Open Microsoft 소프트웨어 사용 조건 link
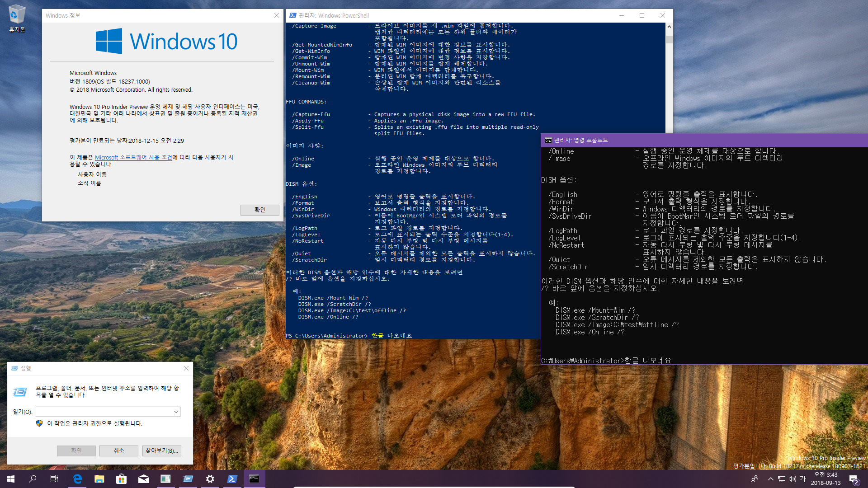Viewport: 868px width, 488px height. point(133,157)
